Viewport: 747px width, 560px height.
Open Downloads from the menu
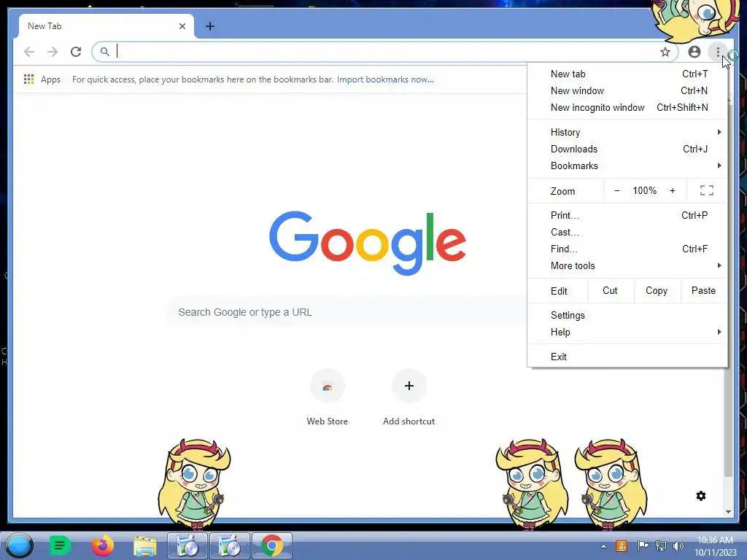click(x=628, y=149)
